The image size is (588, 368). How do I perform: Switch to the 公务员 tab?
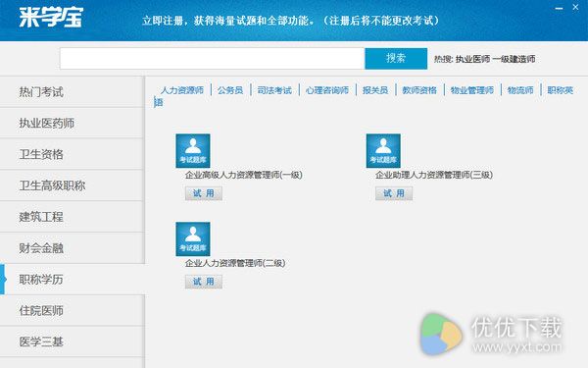click(x=230, y=90)
